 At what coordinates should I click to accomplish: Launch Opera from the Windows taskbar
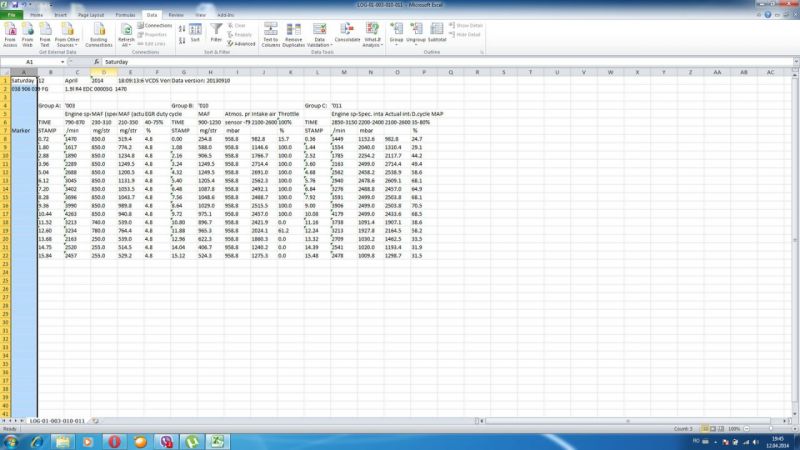tap(115, 441)
